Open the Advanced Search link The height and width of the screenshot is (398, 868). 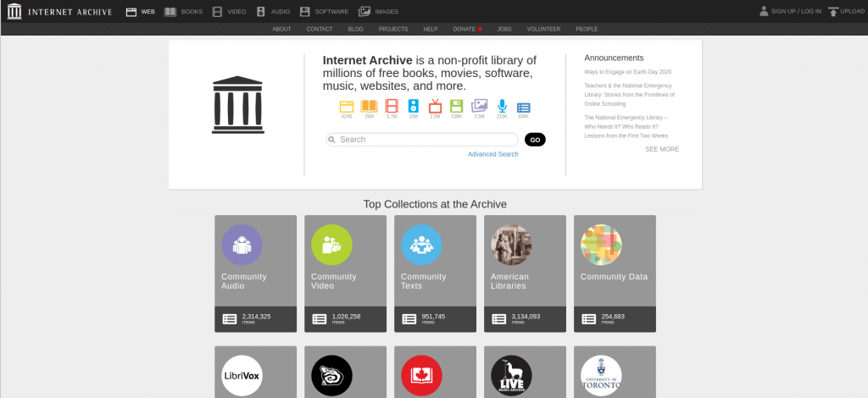click(x=492, y=154)
